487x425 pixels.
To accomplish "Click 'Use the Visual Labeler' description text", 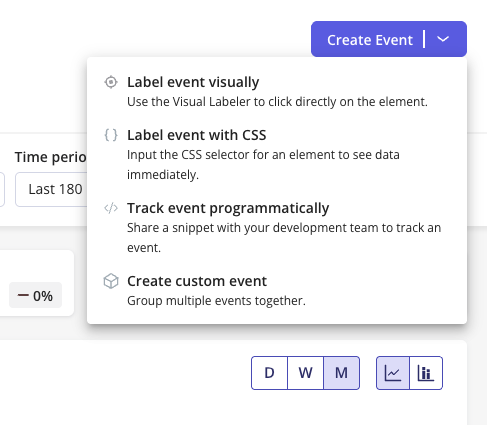I will [x=277, y=102].
